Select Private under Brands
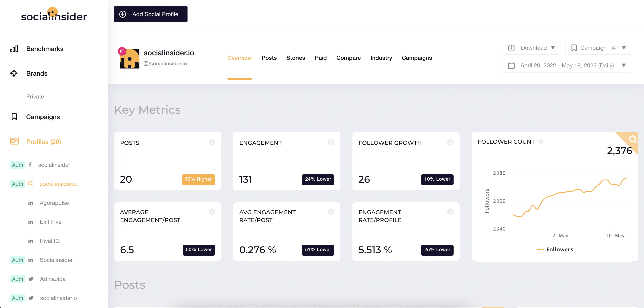 35,96
